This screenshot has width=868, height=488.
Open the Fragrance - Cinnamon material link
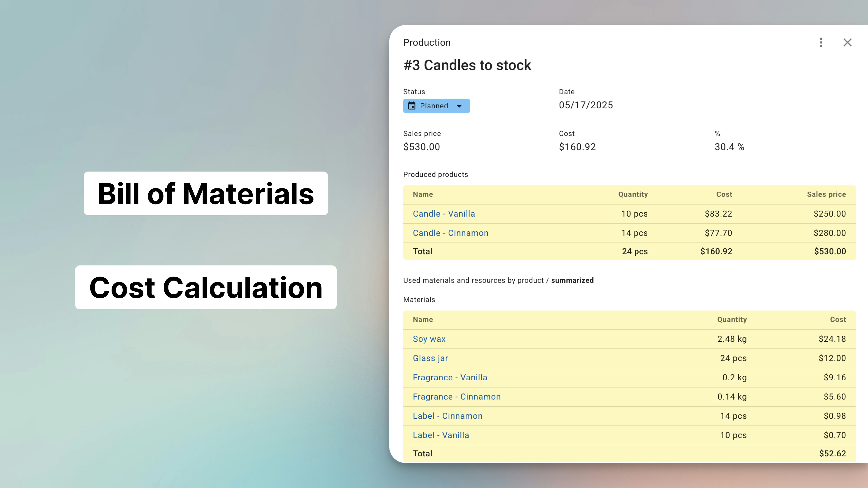point(457,397)
